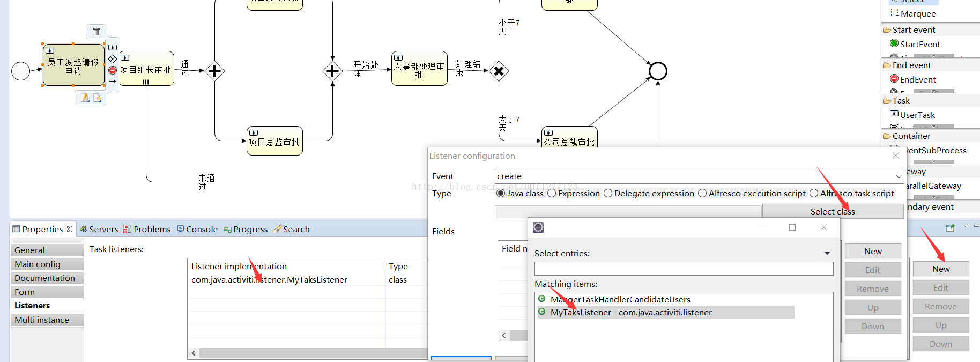Select the UserTask palette item
This screenshot has height=362, width=980.
pyautogui.click(x=912, y=115)
